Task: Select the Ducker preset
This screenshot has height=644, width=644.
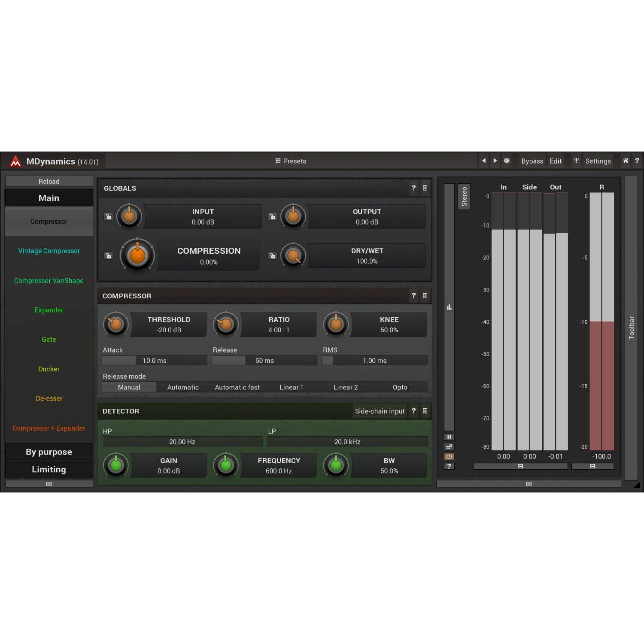Action: (x=49, y=369)
